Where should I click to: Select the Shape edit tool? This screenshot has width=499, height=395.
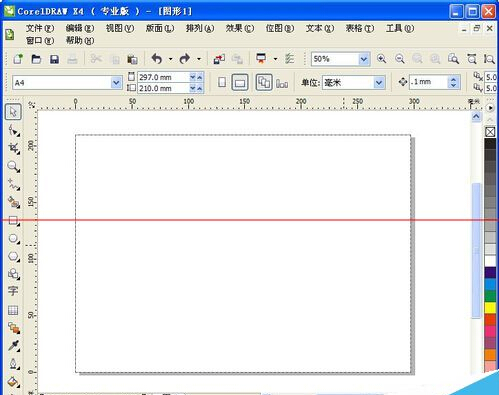click(x=13, y=130)
